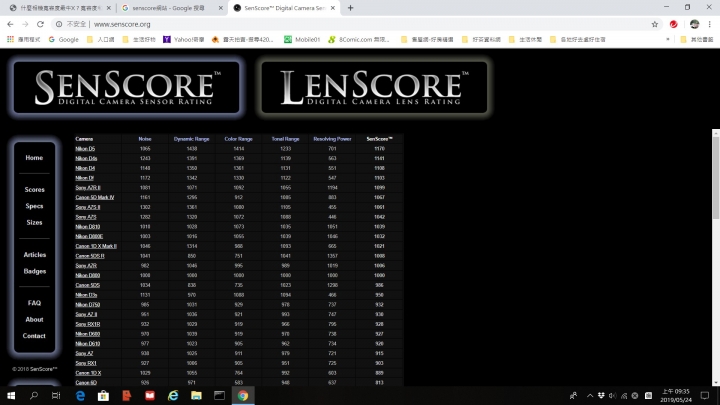Close the SenScore Digital Camera tab

click(x=333, y=8)
